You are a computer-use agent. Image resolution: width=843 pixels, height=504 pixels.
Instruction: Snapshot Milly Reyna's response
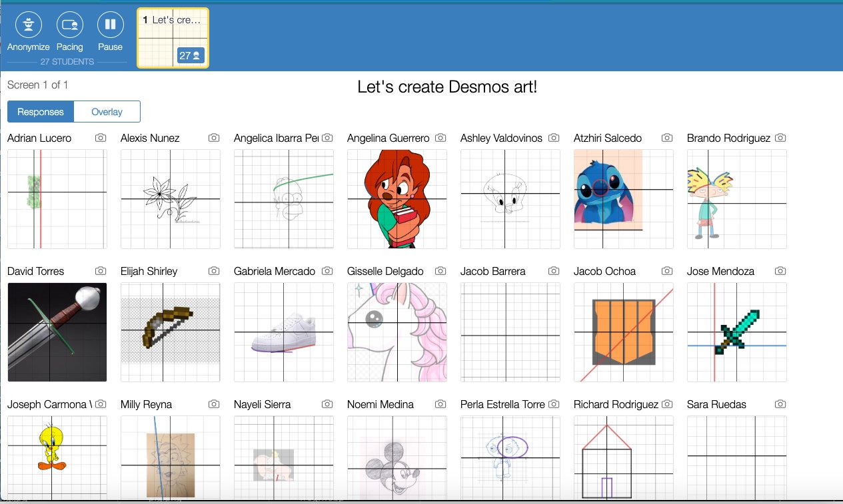pos(213,403)
